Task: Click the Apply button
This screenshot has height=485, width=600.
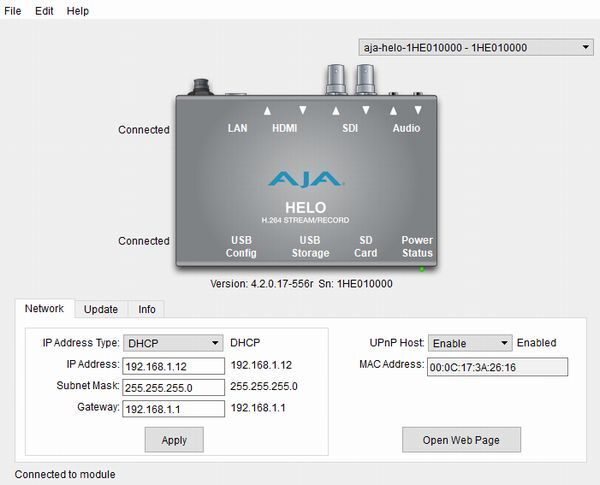Action: point(174,440)
